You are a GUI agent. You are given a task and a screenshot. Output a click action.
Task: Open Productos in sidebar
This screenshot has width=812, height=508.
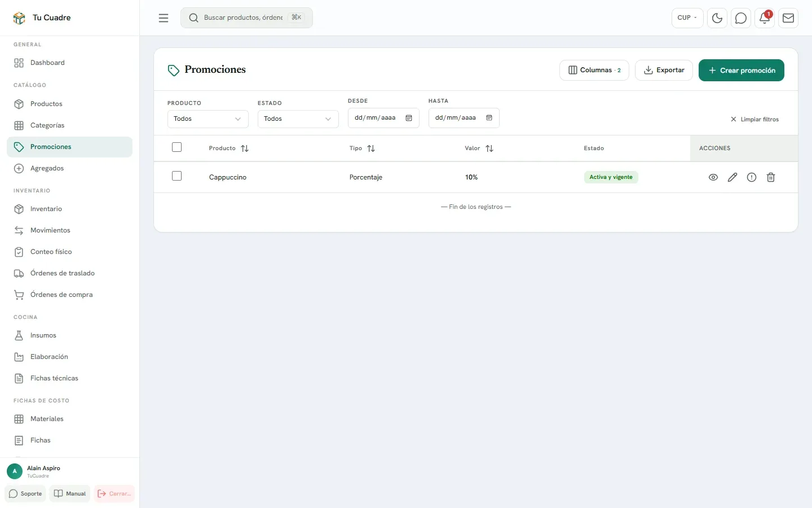[69, 104]
